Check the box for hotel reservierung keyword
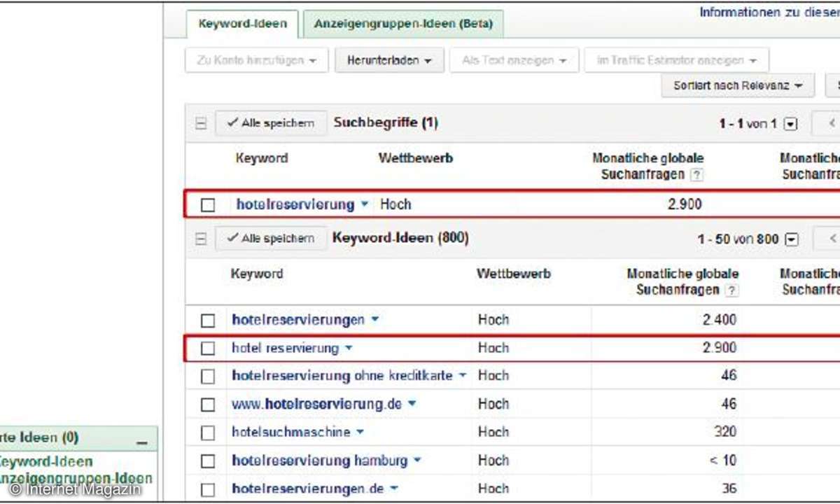 point(208,349)
